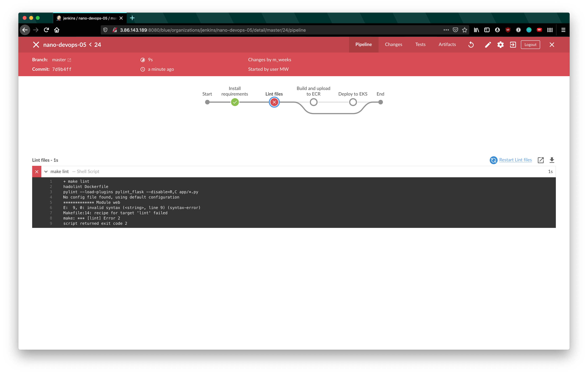
Task: Click the download log icon
Action: [x=552, y=160]
